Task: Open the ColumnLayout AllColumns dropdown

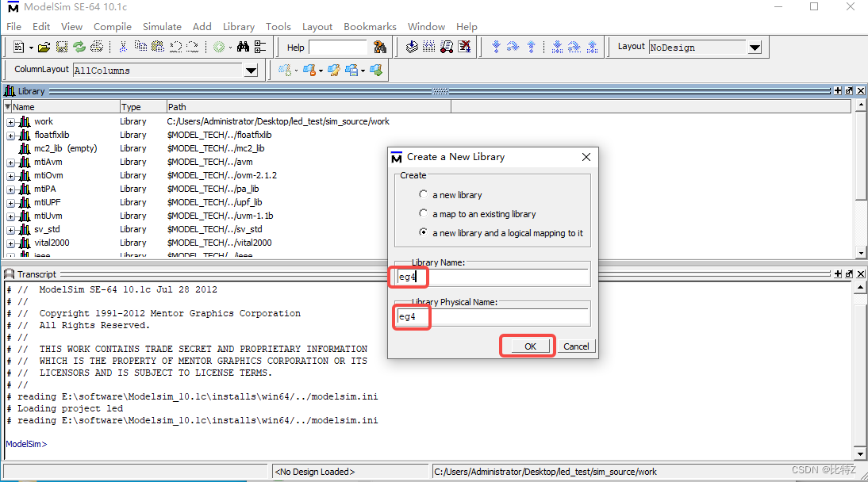Action: point(251,70)
